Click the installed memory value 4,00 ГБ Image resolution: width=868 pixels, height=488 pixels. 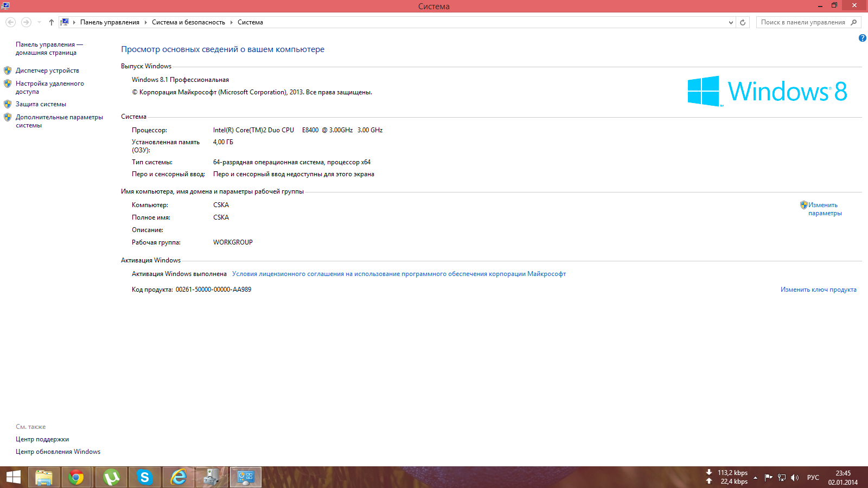tap(223, 142)
